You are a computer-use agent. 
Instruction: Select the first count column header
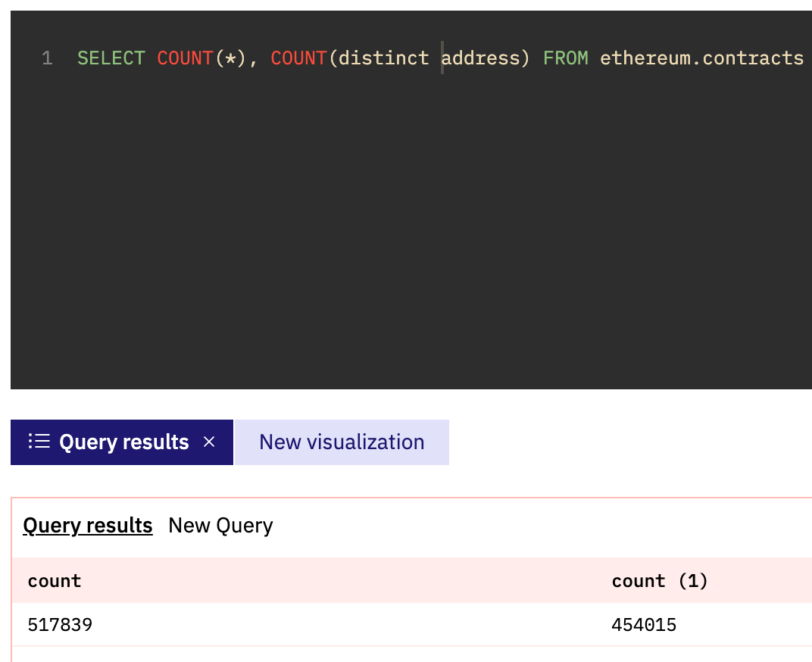coord(55,581)
